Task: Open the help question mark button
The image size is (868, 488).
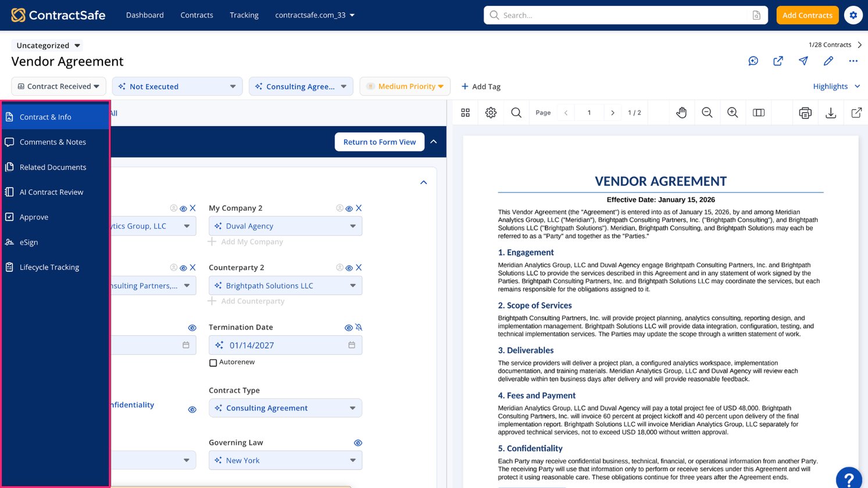Action: 849,479
